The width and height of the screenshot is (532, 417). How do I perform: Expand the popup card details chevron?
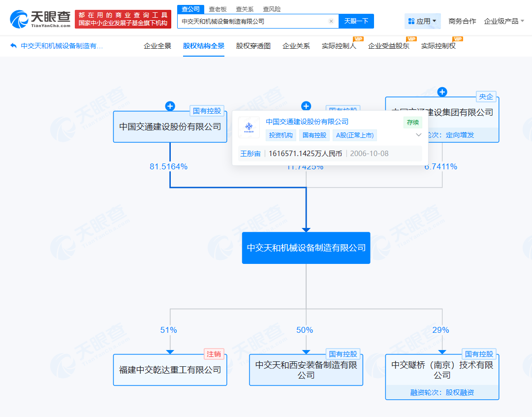419,135
